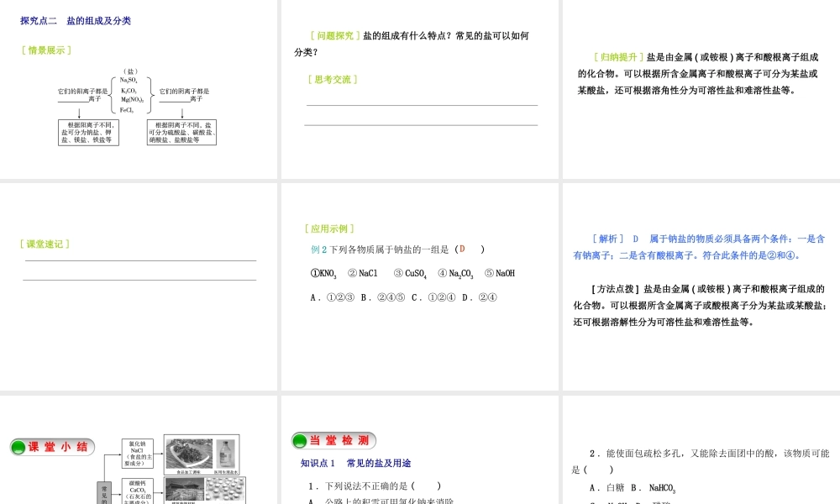Click the green ball icon beside 课堂小结
The width and height of the screenshot is (840, 504).
point(18,447)
